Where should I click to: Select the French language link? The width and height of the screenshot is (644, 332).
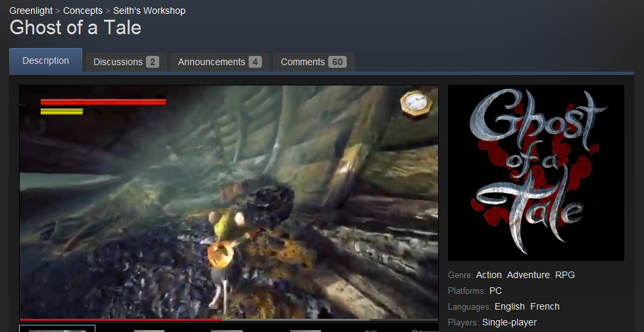[545, 306]
